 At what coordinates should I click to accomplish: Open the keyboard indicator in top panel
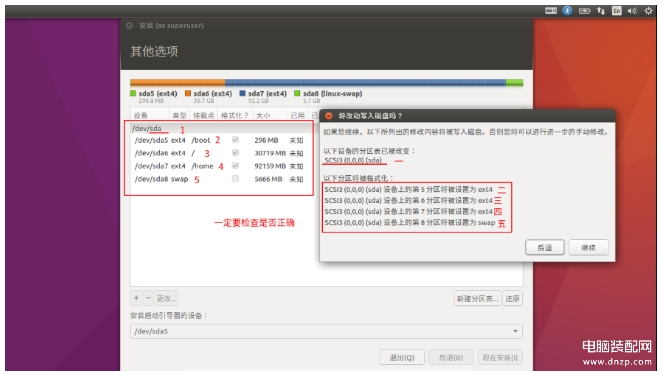pyautogui.click(x=551, y=11)
